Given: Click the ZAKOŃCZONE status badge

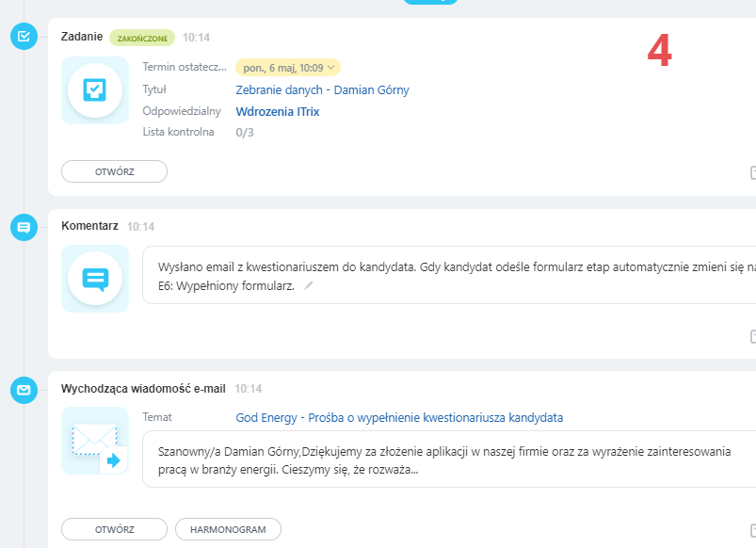Looking at the screenshot, I should pos(142,39).
